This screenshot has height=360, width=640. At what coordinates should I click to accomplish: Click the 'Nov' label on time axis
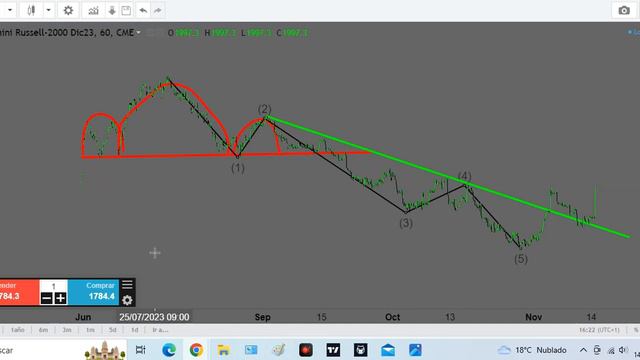click(x=533, y=317)
